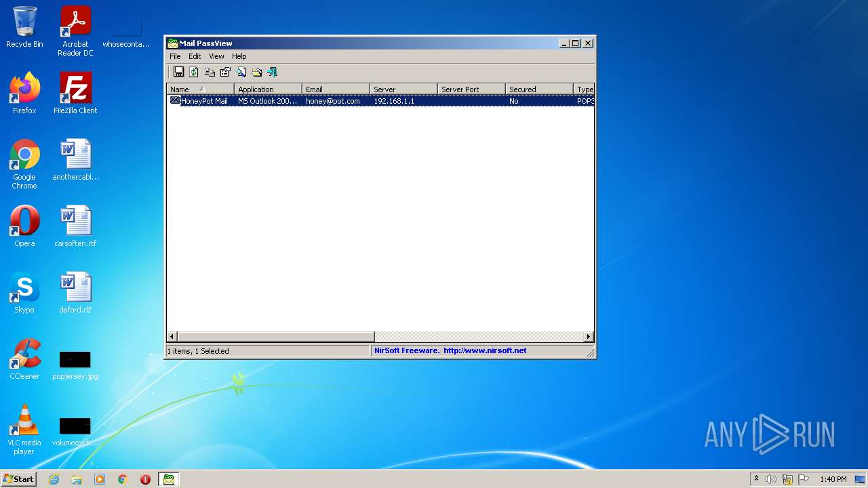Screen dimensions: 868x488
Task: Select the HoneyPot Mail name cell
Action: (x=204, y=101)
